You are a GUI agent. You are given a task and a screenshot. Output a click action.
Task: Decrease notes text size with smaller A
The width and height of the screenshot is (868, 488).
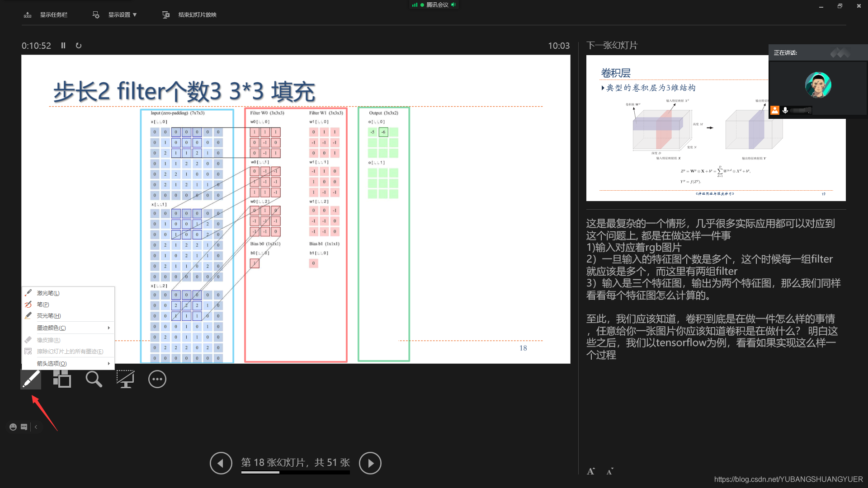click(x=609, y=472)
